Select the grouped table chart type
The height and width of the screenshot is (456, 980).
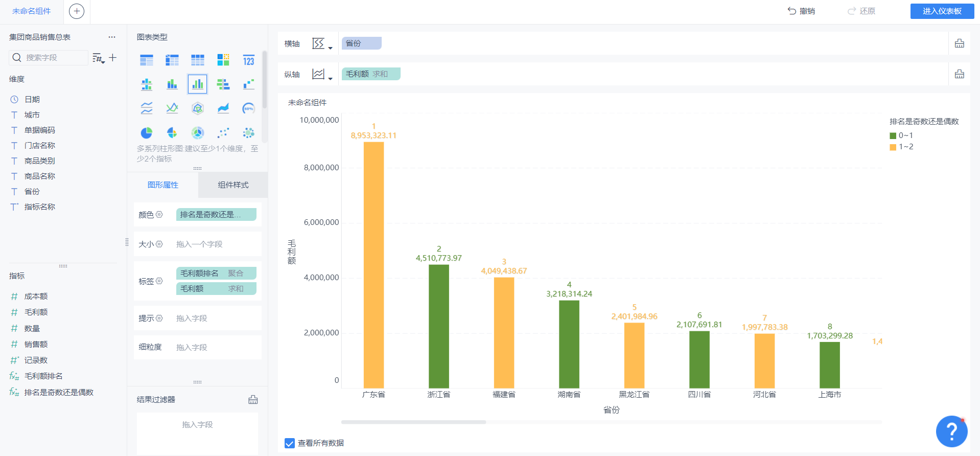(147, 60)
